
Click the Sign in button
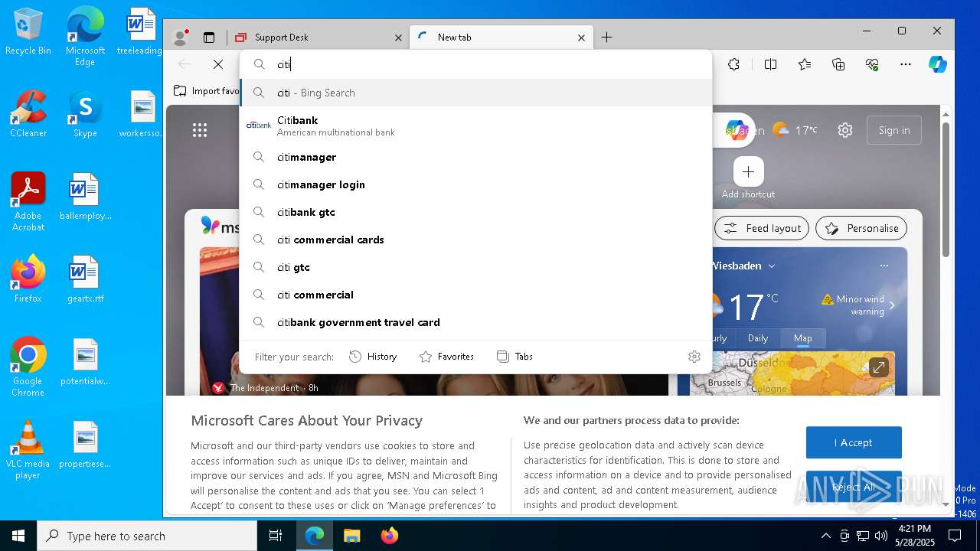tap(894, 130)
